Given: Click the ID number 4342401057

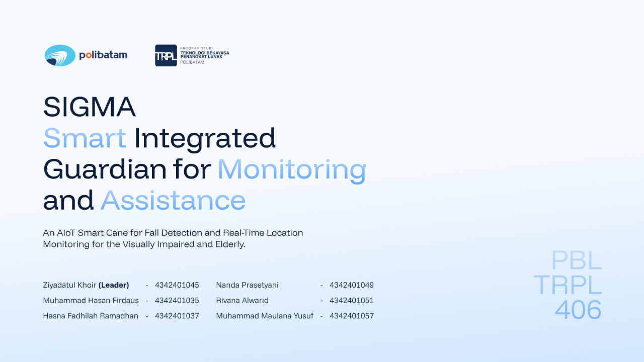Looking at the screenshot, I should [x=352, y=316].
